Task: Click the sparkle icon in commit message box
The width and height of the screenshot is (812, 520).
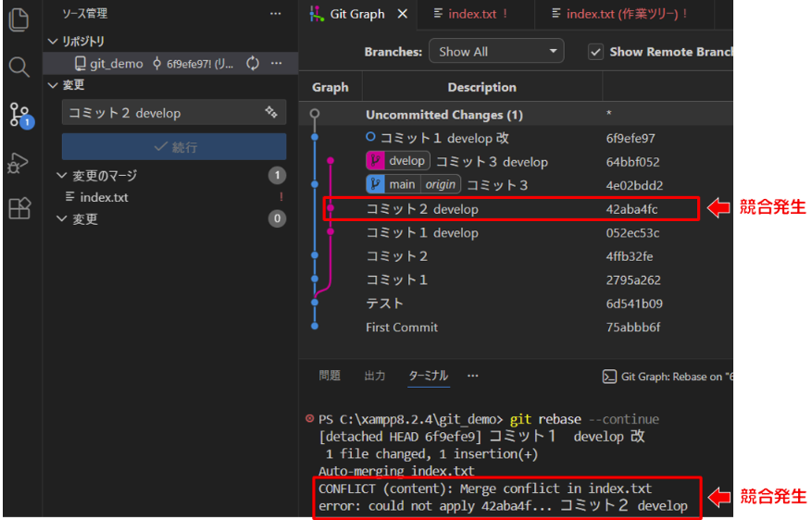Action: point(271,112)
